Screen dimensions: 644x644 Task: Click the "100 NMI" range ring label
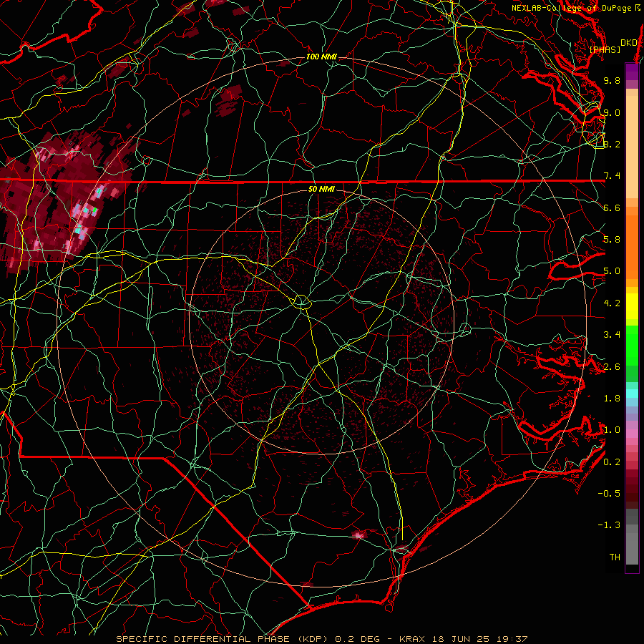coord(321,57)
